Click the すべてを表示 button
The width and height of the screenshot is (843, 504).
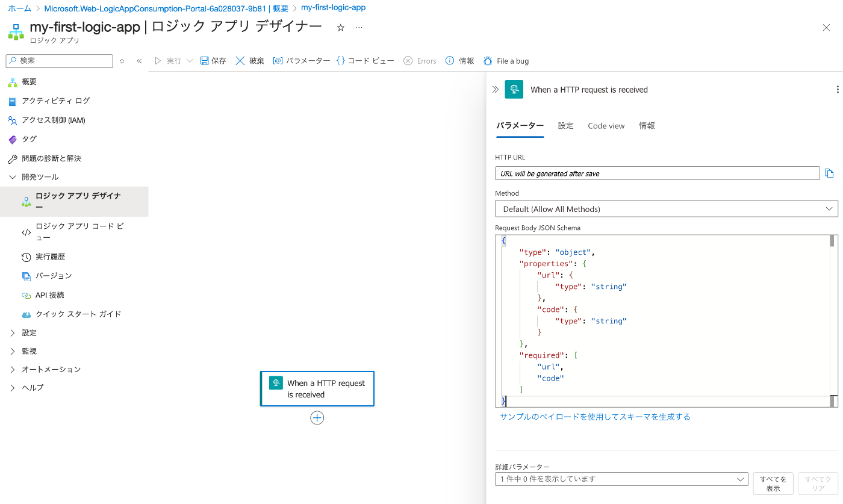tap(773, 484)
